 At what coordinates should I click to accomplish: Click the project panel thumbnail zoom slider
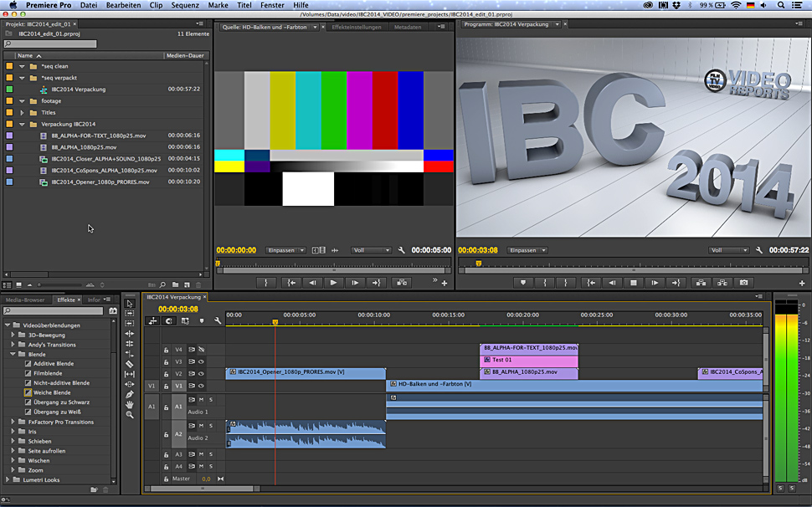point(40,285)
